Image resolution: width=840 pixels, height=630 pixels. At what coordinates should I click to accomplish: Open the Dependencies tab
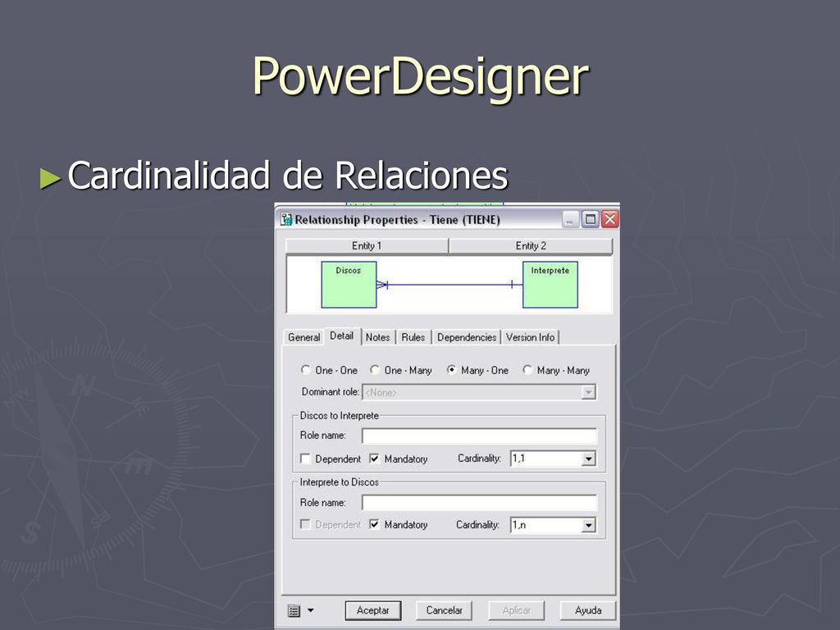tap(467, 337)
